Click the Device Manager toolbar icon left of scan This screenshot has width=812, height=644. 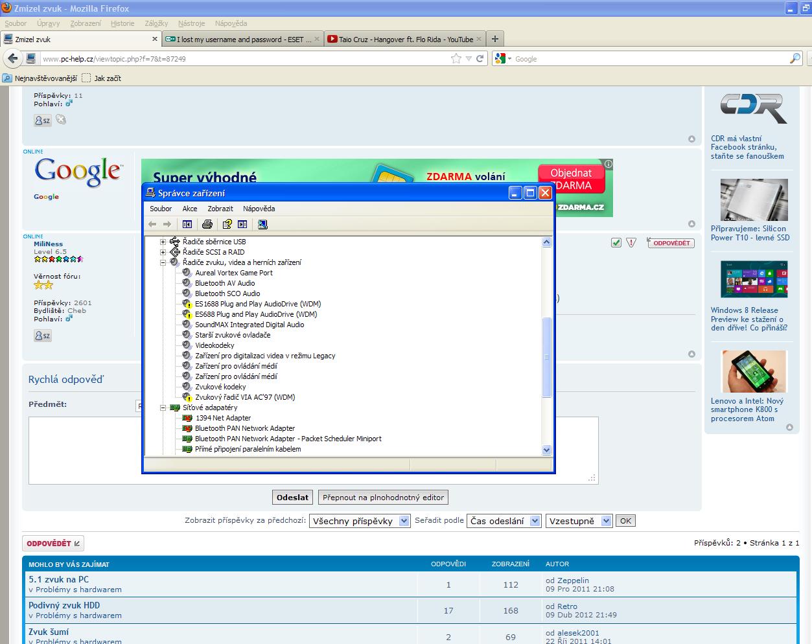[x=242, y=224]
